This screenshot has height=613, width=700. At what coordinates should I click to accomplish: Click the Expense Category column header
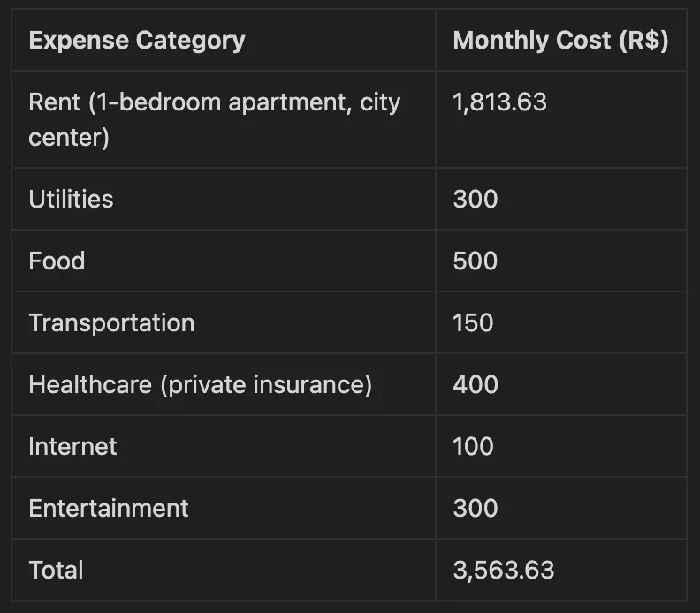[x=137, y=41]
